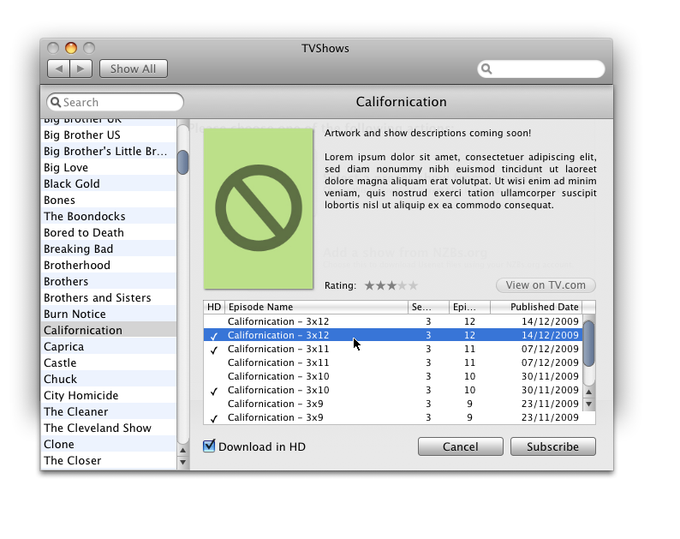Select first Californication – 3x12 row without HD check

click(x=393, y=321)
